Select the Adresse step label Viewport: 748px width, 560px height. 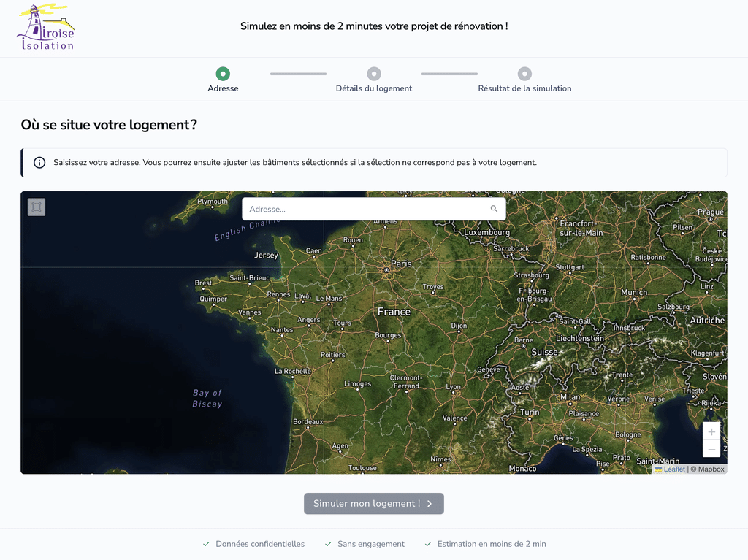(x=223, y=88)
